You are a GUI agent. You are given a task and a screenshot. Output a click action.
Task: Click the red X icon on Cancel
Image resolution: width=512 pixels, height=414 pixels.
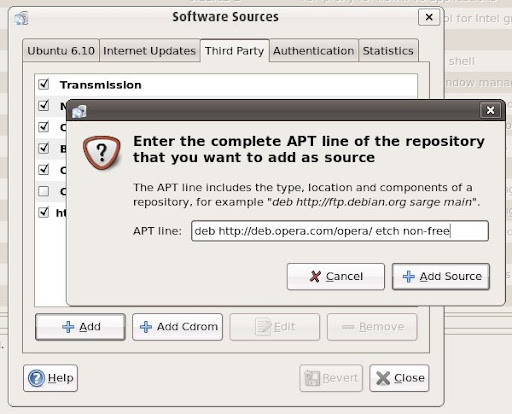(x=315, y=276)
